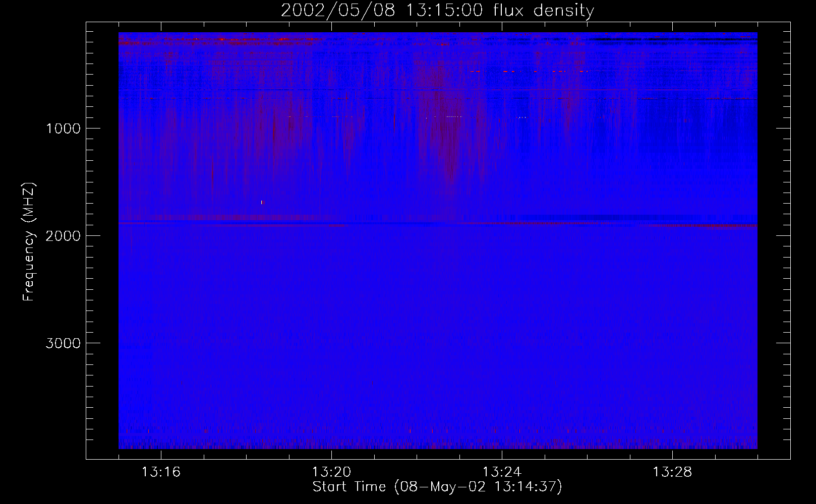Image resolution: width=816 pixels, height=504 pixels.
Task: Click the '13:28' time tick label
Action: tap(672, 472)
